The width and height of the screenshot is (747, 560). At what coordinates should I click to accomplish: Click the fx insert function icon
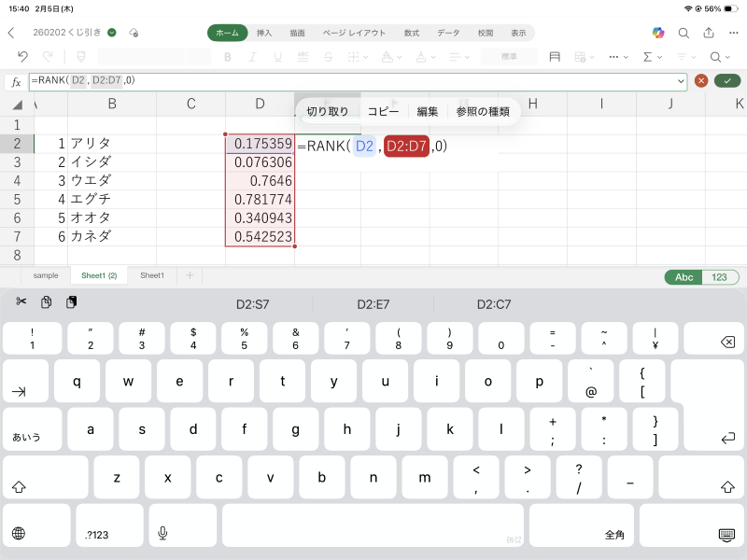tap(16, 81)
